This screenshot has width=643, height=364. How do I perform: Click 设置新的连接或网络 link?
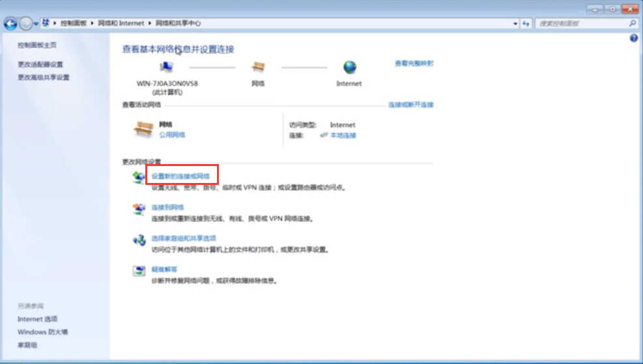[x=180, y=176]
